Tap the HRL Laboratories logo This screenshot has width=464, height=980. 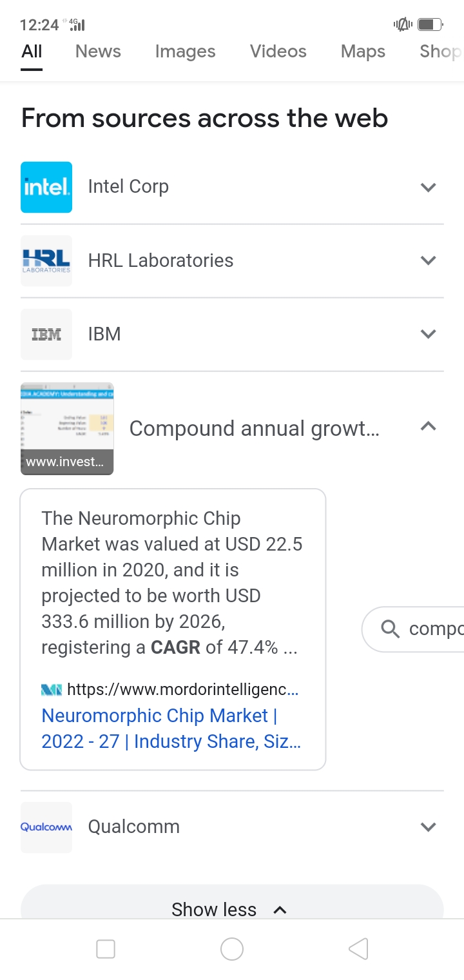pyautogui.click(x=46, y=260)
